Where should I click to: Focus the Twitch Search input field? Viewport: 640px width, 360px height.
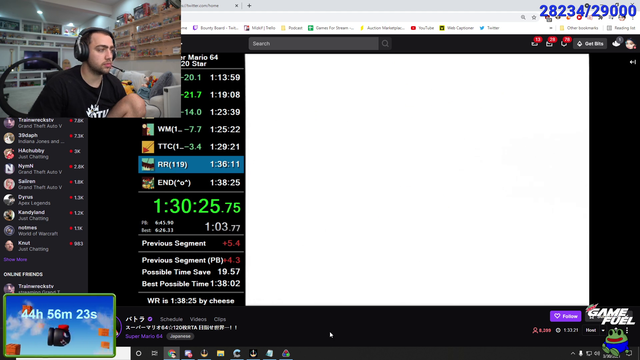coord(313,44)
